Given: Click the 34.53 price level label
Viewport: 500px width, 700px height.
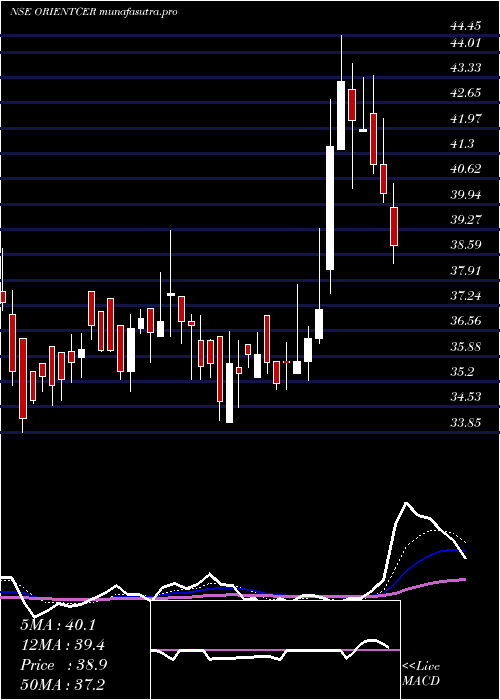Looking at the screenshot, I should (466, 396).
